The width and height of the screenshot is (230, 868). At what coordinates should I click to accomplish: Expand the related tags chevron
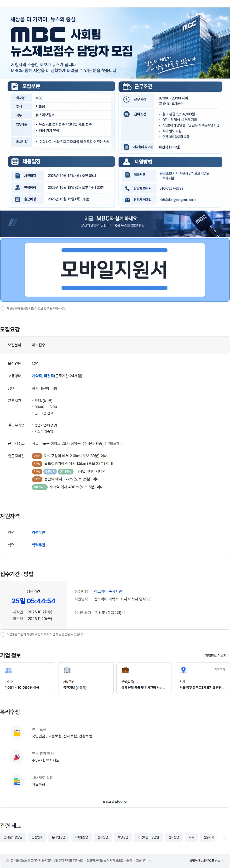225,838
